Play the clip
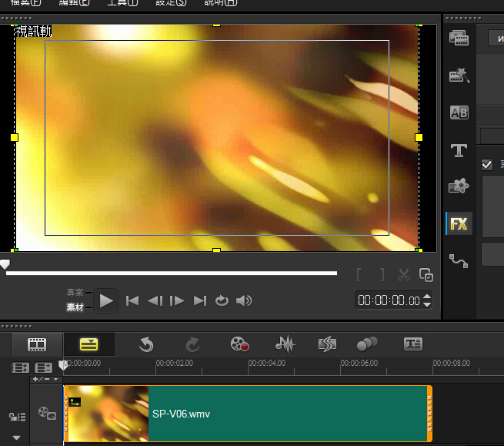Viewport: 504px width, 446px height. [106, 301]
